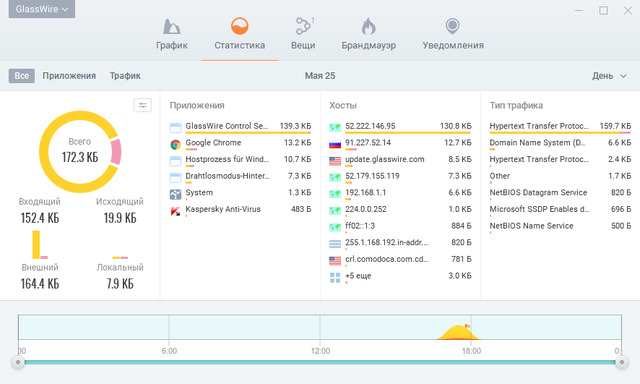This screenshot has width=640, height=384.
Task: Click the +5 еще grid icon
Action: 335,277
